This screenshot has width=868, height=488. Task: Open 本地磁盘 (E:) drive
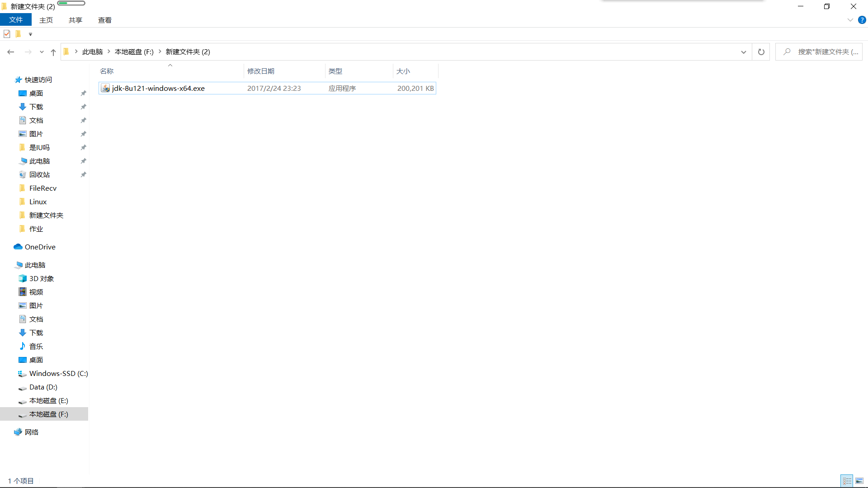coord(49,400)
